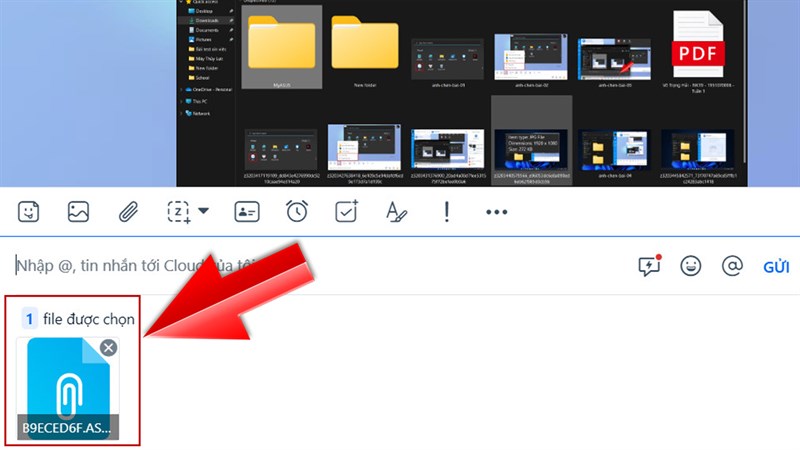The width and height of the screenshot is (800, 450).
Task: Expand the OneDrive - Personal tree node
Action: (181, 89)
